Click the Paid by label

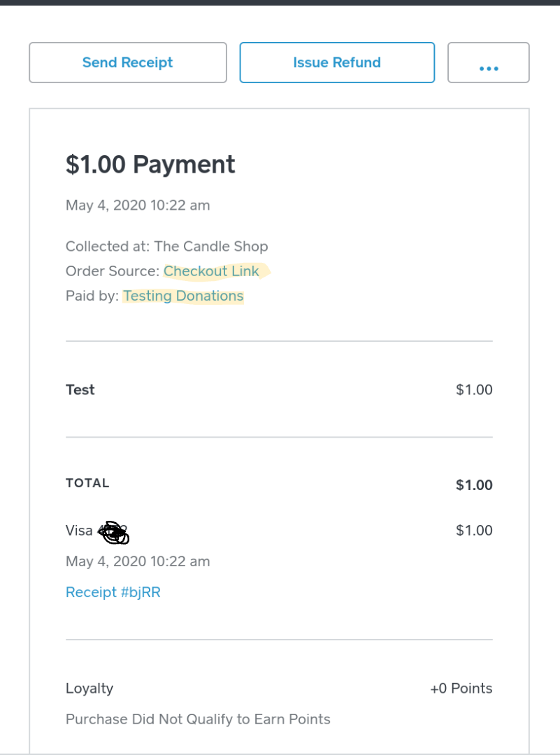[x=92, y=296]
